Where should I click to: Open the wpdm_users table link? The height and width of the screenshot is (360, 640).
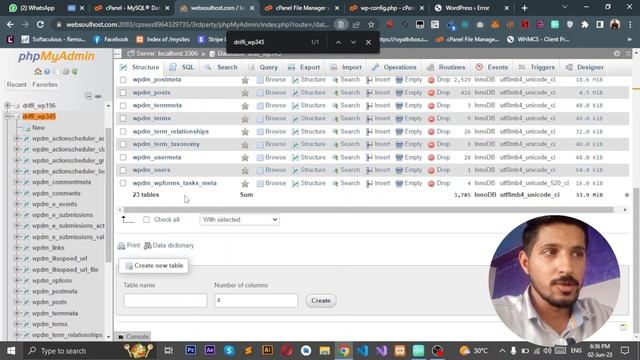tap(151, 170)
